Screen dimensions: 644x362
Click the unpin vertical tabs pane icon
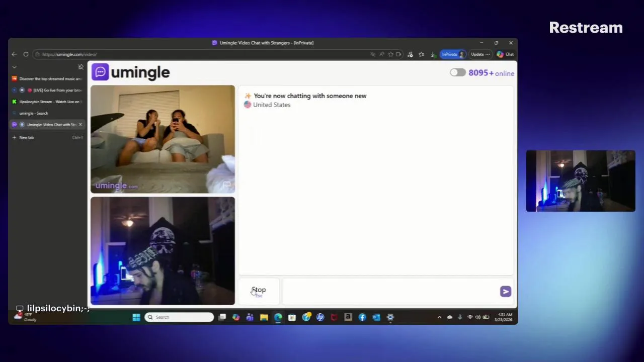coord(81,67)
